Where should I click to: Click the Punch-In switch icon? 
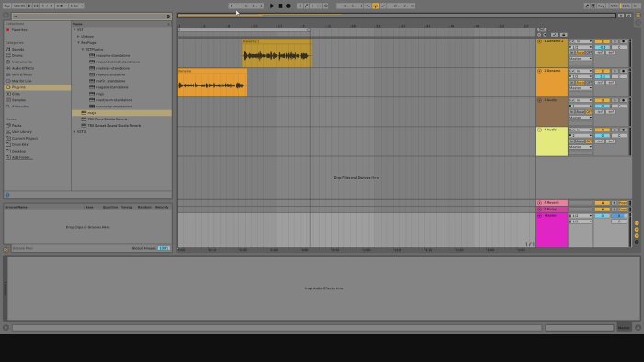pyautogui.click(x=368, y=6)
